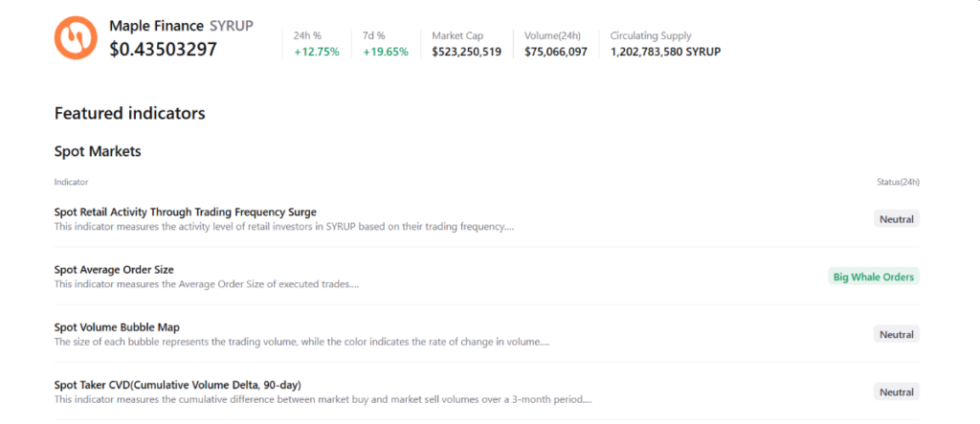Screen dimensions: 980x424
Task: Click the green Big Whale Orders status badge
Action: pyautogui.click(x=873, y=277)
